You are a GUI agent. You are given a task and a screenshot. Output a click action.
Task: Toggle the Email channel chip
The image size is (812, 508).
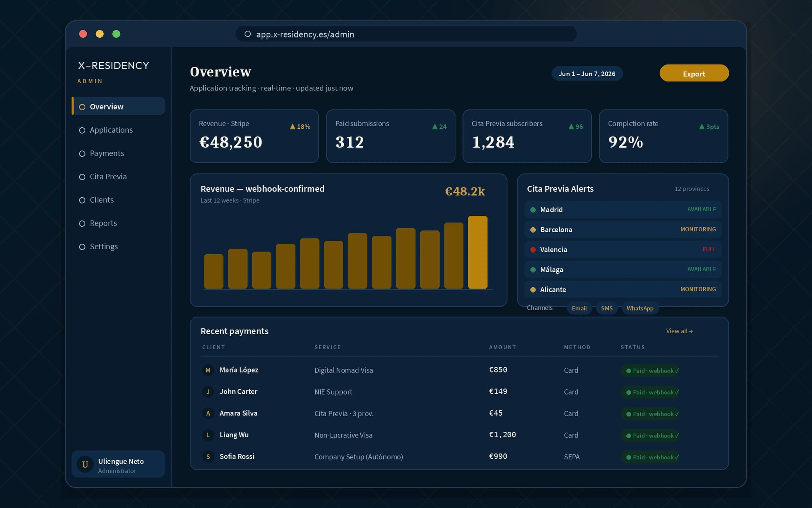(579, 308)
